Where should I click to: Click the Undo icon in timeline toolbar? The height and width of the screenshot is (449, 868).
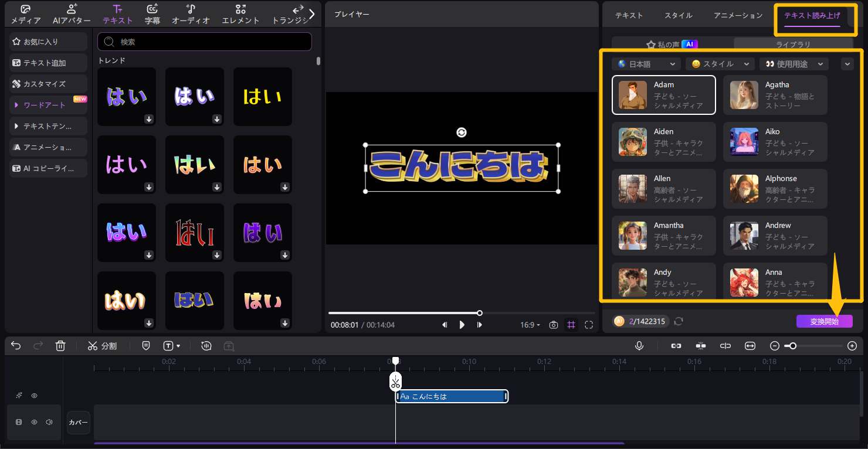coord(16,346)
